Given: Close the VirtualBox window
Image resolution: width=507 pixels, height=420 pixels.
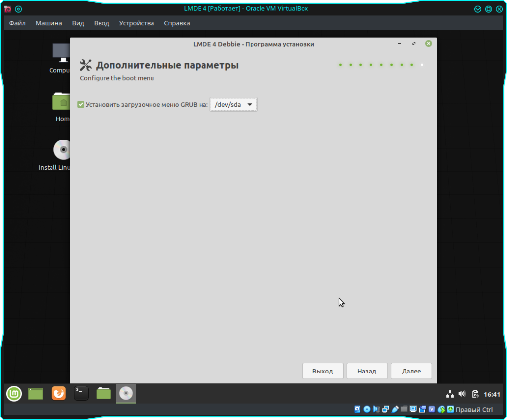Looking at the screenshot, I should coord(499,9).
